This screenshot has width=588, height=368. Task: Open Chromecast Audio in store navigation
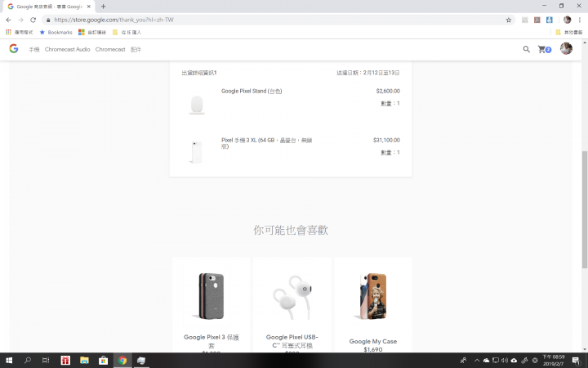(68, 49)
